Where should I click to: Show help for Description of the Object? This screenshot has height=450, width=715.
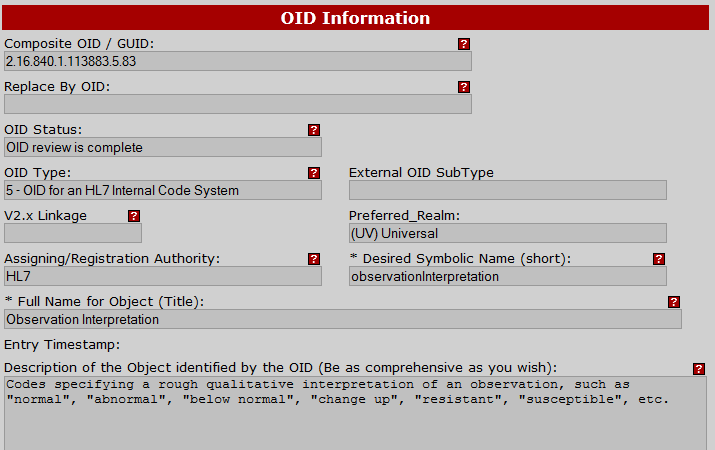[x=698, y=368]
